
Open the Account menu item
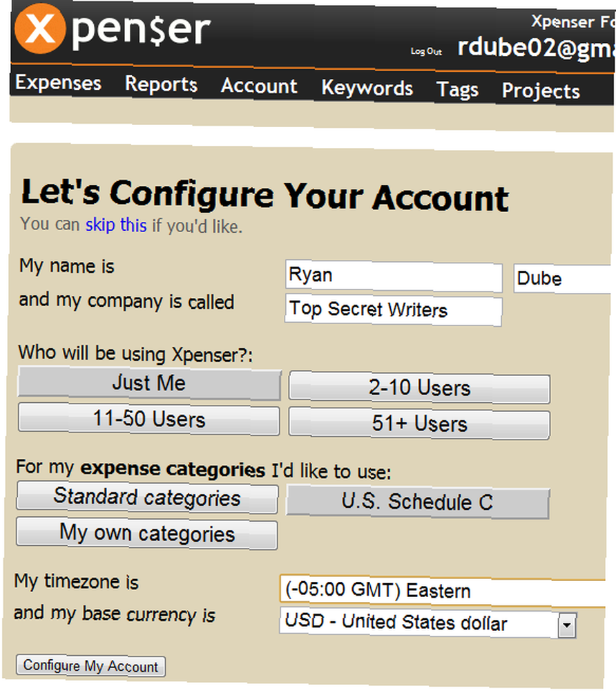[259, 86]
